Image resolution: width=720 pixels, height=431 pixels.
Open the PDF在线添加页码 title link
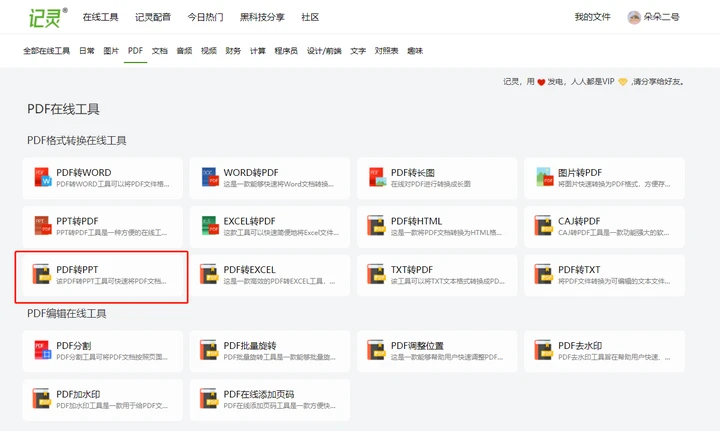coord(259,395)
